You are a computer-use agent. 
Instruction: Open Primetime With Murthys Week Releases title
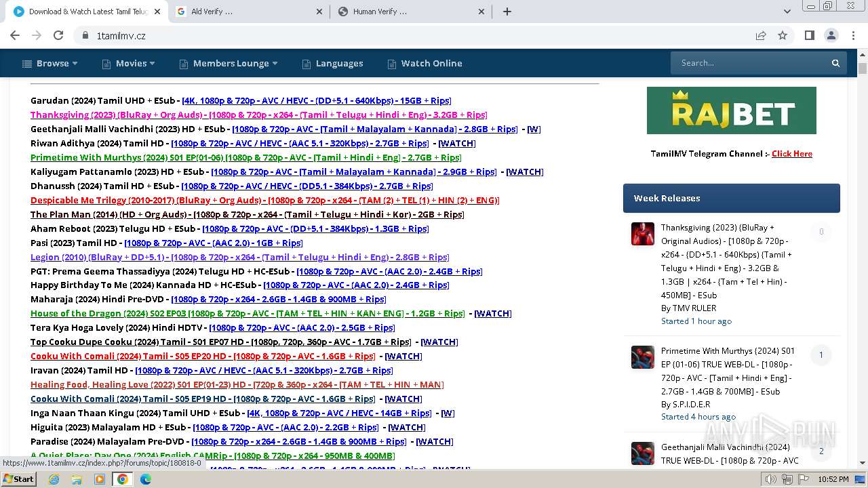[x=728, y=371]
